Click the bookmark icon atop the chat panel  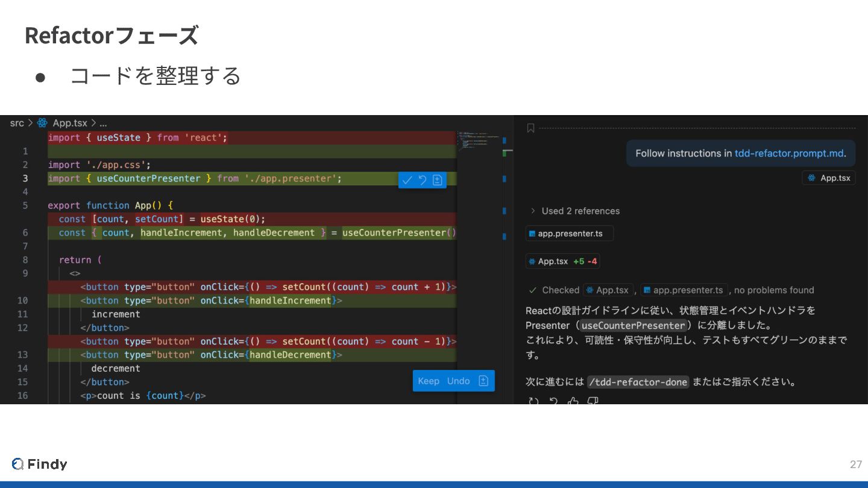point(530,128)
